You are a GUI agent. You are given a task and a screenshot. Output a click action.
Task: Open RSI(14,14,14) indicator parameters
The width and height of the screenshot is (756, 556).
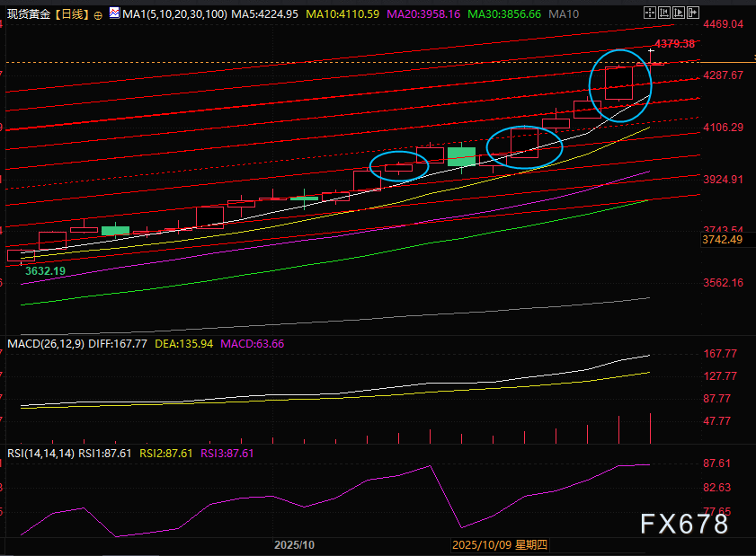coord(39,454)
